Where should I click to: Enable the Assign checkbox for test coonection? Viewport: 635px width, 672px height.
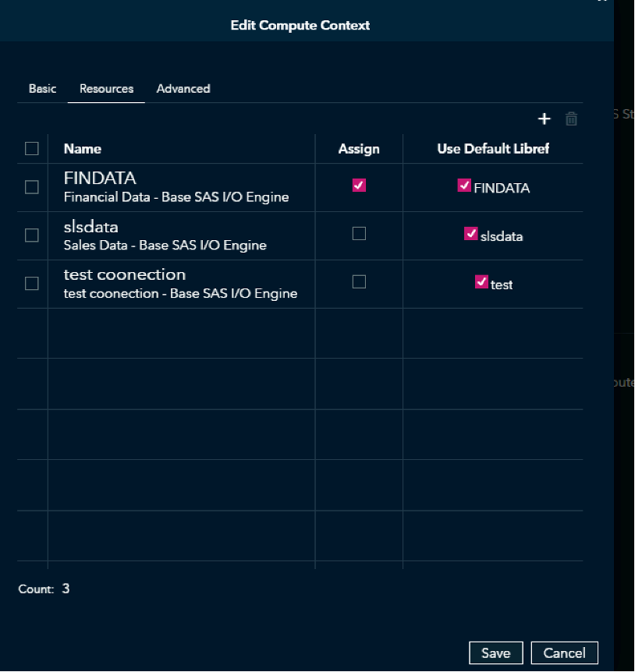(358, 281)
